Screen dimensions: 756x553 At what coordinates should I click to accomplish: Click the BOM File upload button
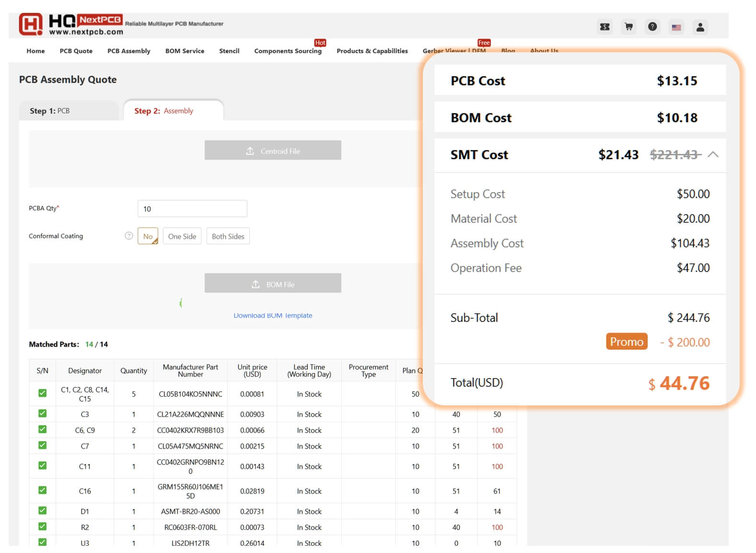point(273,284)
